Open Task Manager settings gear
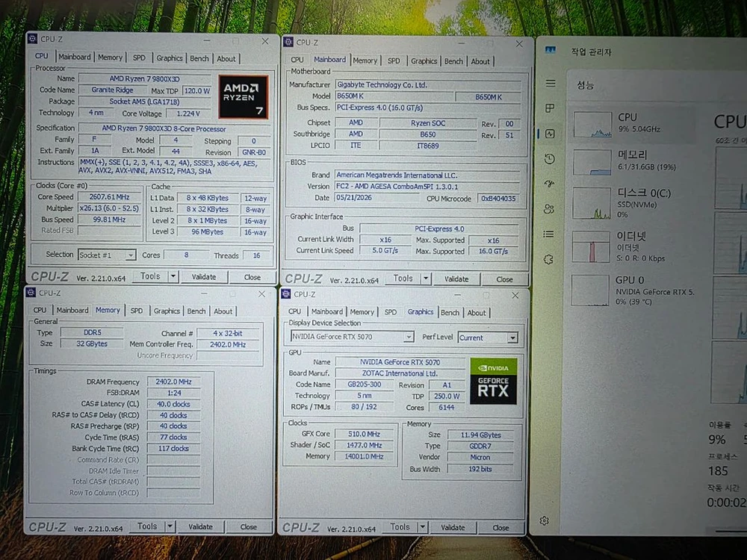Screen dimensions: 747x560 544,520
